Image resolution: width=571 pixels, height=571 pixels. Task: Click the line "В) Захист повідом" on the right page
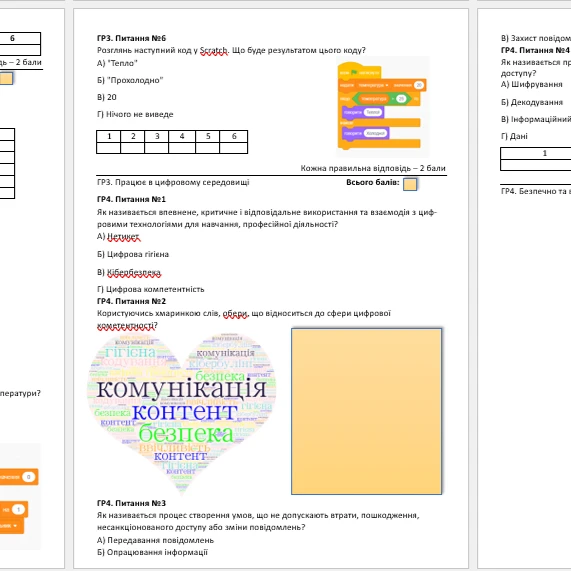click(x=535, y=38)
